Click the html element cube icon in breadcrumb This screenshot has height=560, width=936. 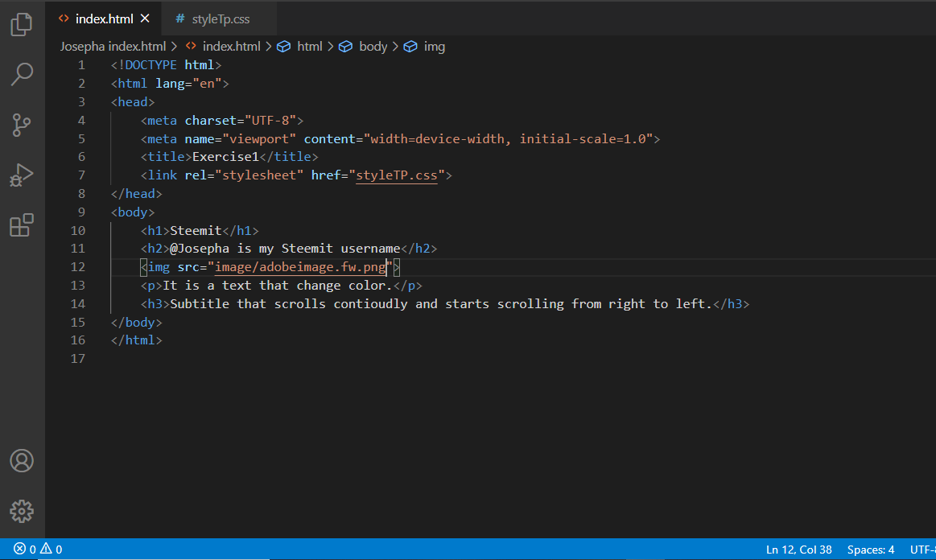click(283, 47)
